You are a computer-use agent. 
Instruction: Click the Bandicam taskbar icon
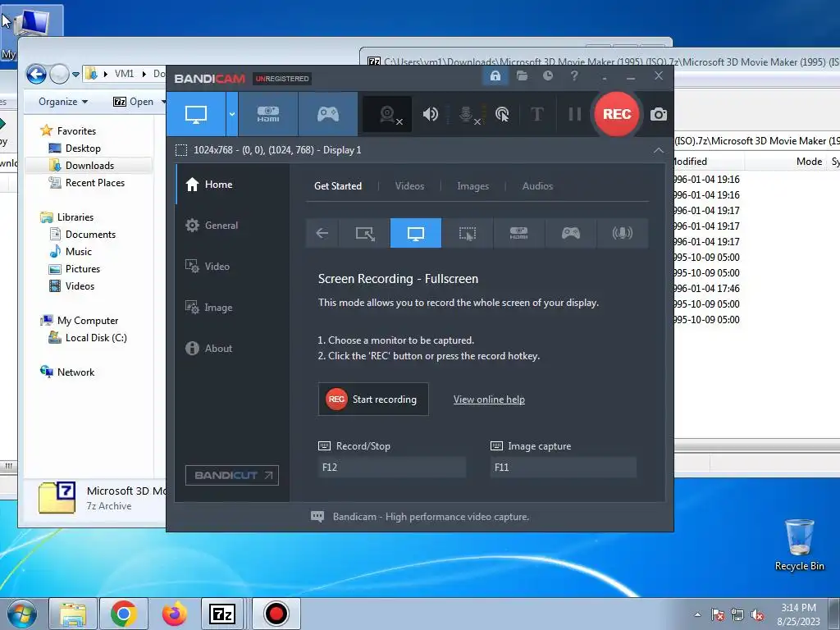[x=276, y=614]
